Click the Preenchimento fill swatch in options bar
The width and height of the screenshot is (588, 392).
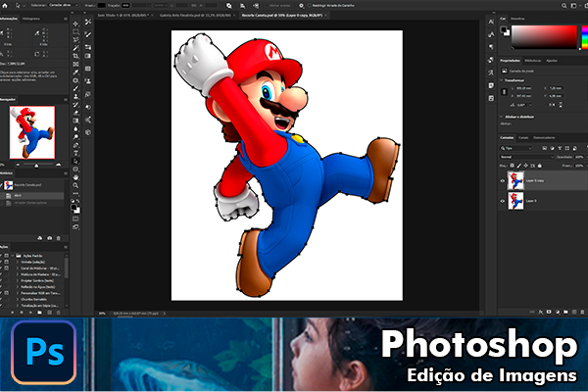102,6
